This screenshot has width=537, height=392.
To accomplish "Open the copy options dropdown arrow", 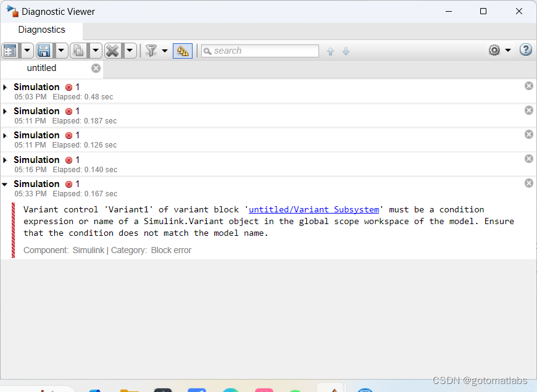I will point(96,51).
